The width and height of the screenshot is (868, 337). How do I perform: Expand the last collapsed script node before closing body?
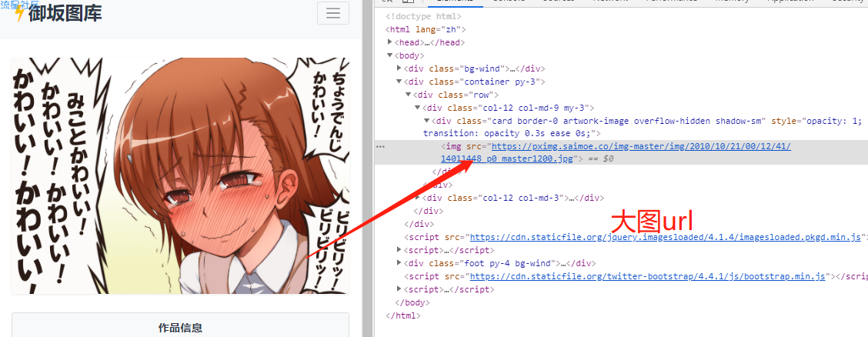click(x=399, y=289)
